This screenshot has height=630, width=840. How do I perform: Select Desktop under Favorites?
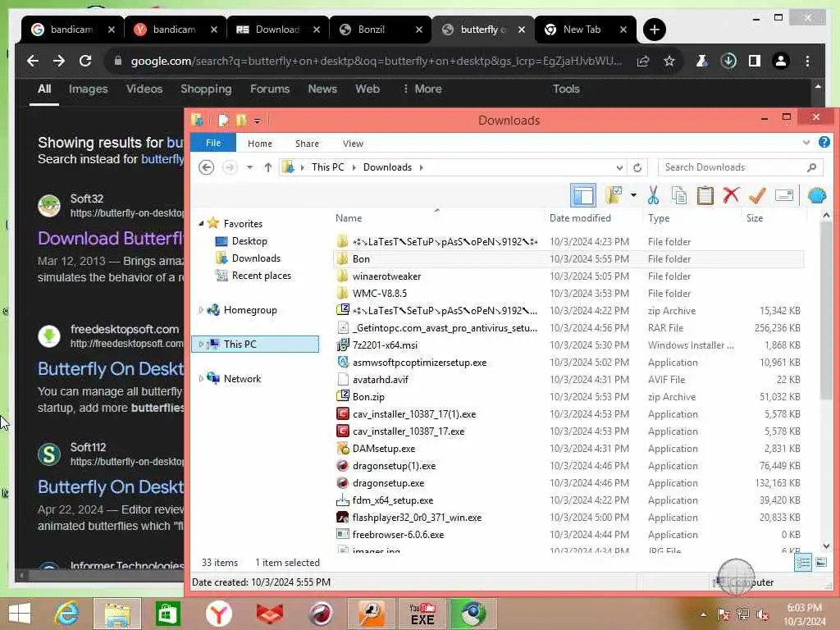click(x=249, y=241)
